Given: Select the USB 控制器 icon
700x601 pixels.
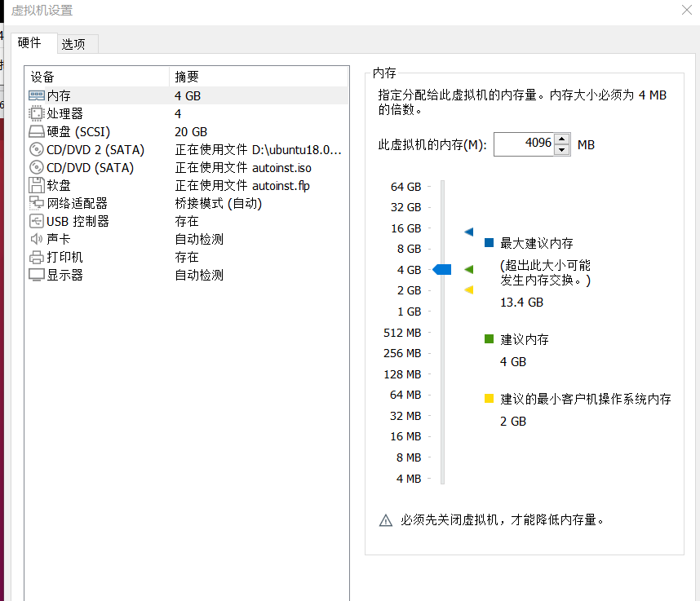Looking at the screenshot, I should coord(36,221).
